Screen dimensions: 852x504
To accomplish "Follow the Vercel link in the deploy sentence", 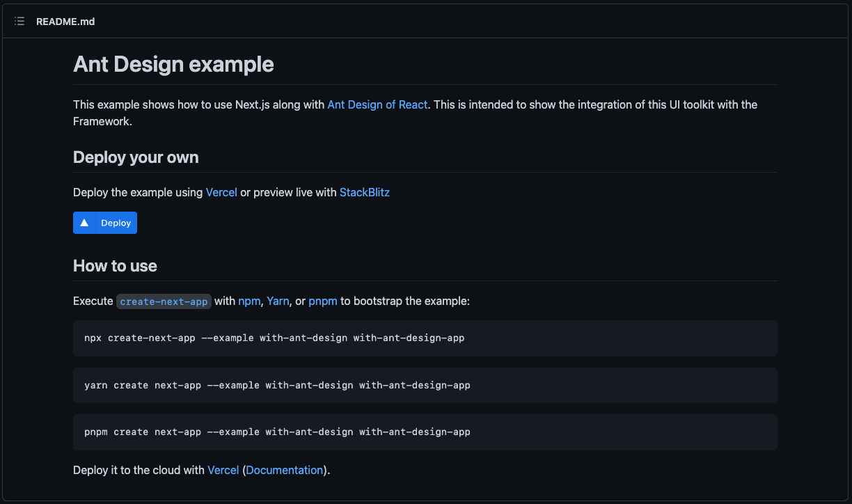I will tap(221, 192).
